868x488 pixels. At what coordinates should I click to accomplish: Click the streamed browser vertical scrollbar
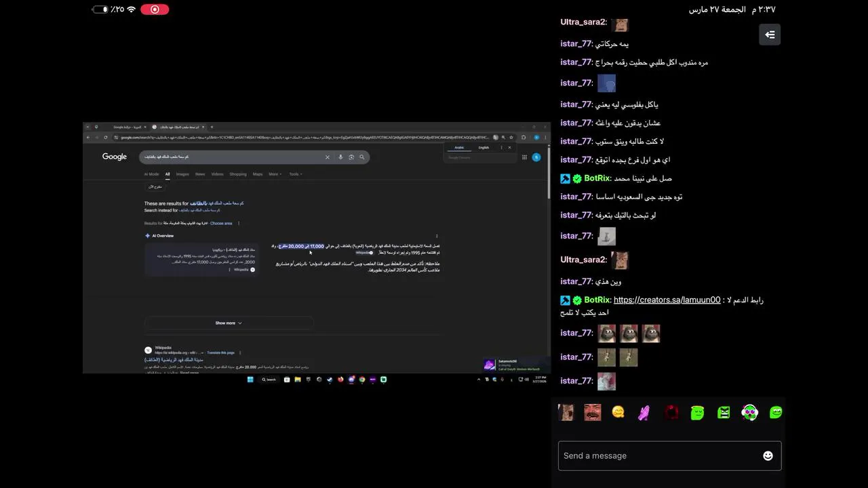pos(549,171)
